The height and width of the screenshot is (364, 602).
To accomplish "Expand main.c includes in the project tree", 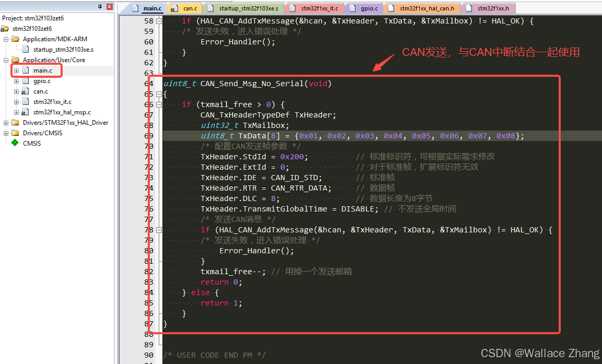I will [x=17, y=71].
